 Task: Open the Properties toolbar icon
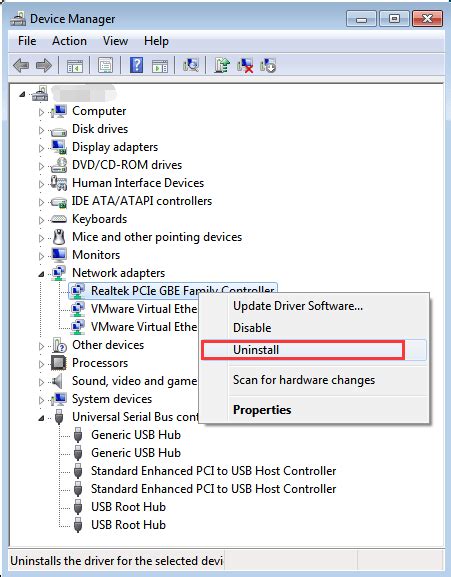click(x=105, y=66)
